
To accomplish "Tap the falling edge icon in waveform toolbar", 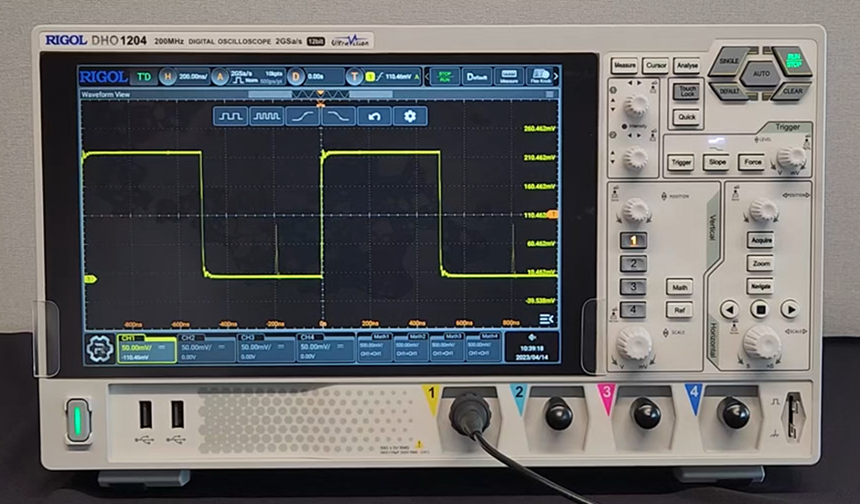I will 338,116.
